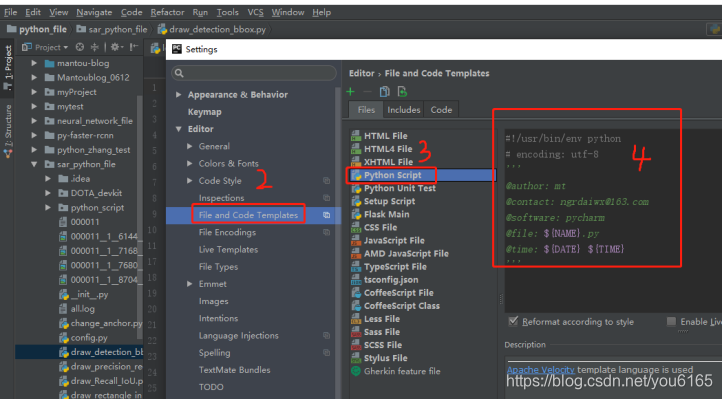
Task: Toggle the Enable Live Templates checkbox
Action: point(671,321)
